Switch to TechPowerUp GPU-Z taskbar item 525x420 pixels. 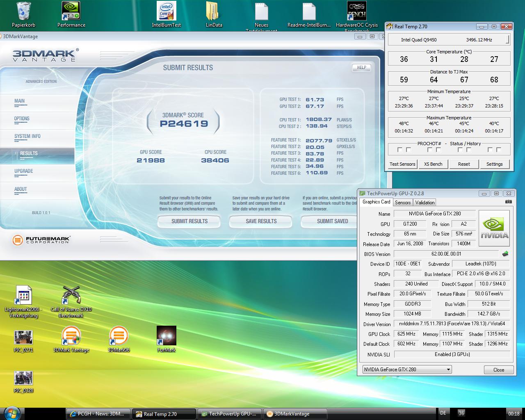(x=230, y=414)
